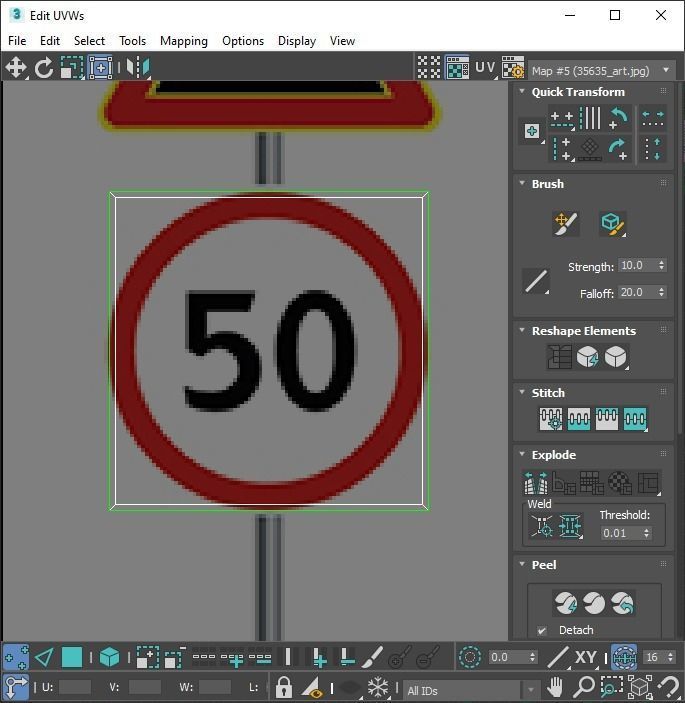This screenshot has width=685, height=703.
Task: Click the brush falloff type line icon
Action: pyautogui.click(x=536, y=281)
